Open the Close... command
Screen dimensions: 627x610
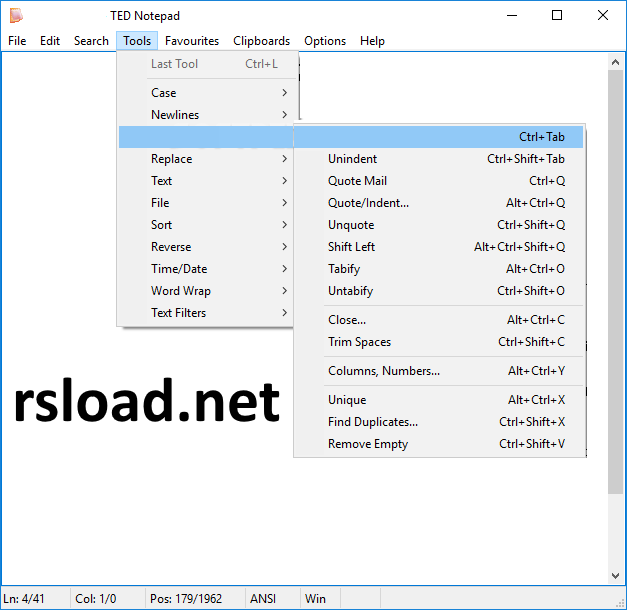(x=439, y=320)
